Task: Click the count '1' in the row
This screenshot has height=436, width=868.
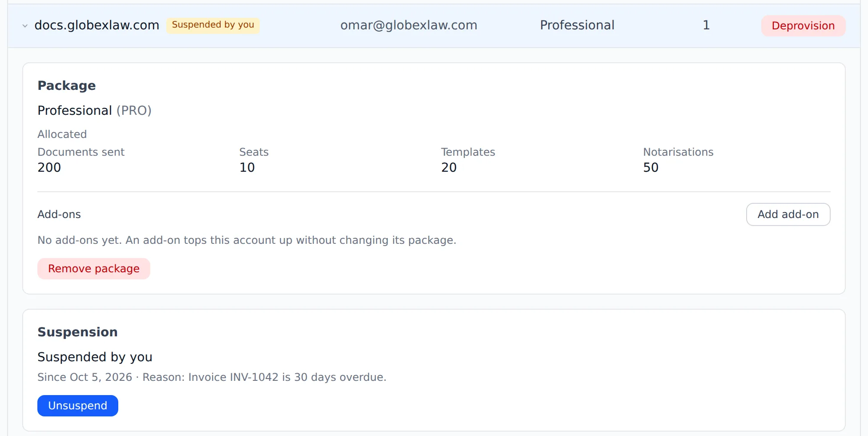Action: point(706,25)
